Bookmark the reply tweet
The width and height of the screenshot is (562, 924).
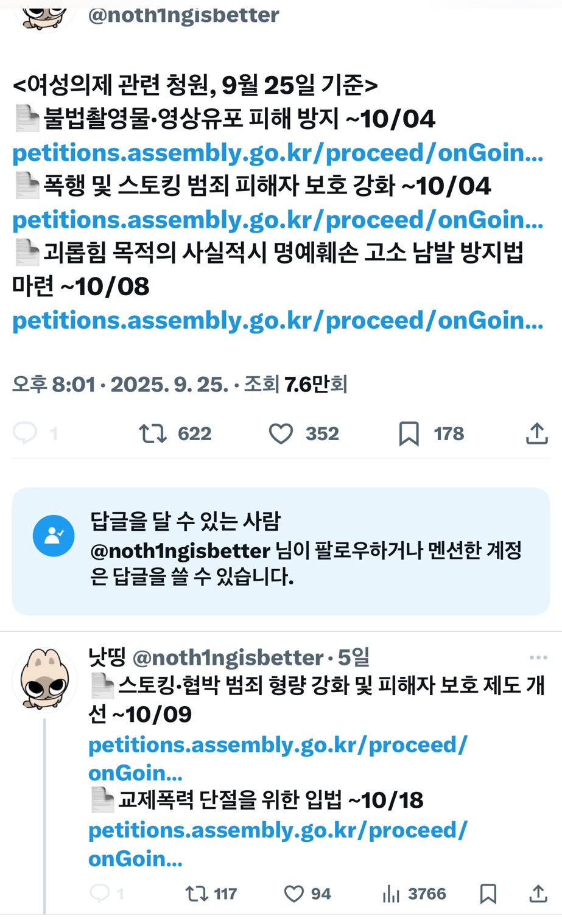tap(488, 893)
